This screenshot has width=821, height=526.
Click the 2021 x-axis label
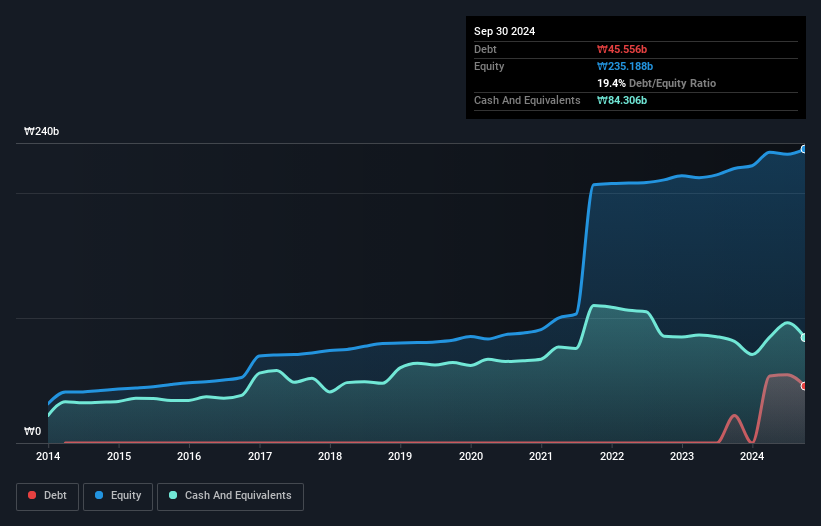541,456
